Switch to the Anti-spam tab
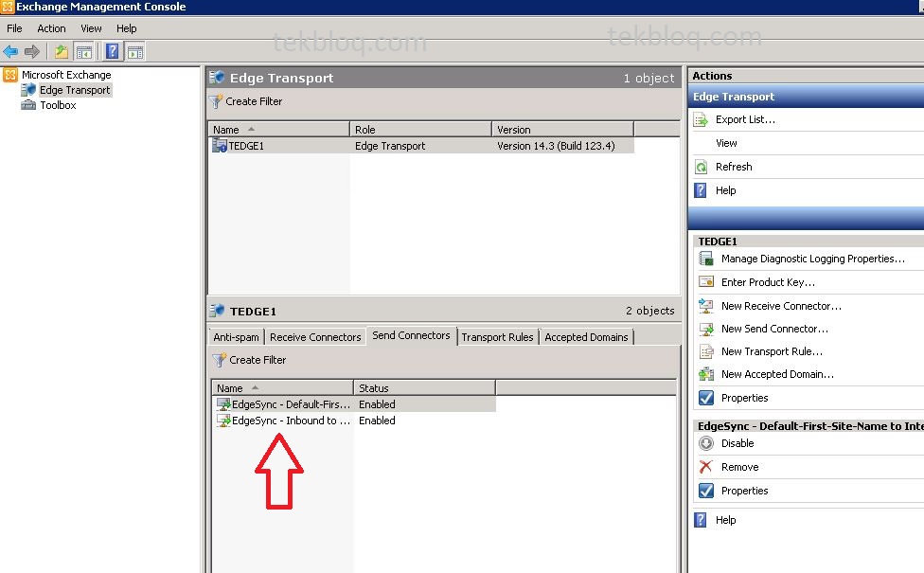The width and height of the screenshot is (924, 573). click(x=236, y=337)
